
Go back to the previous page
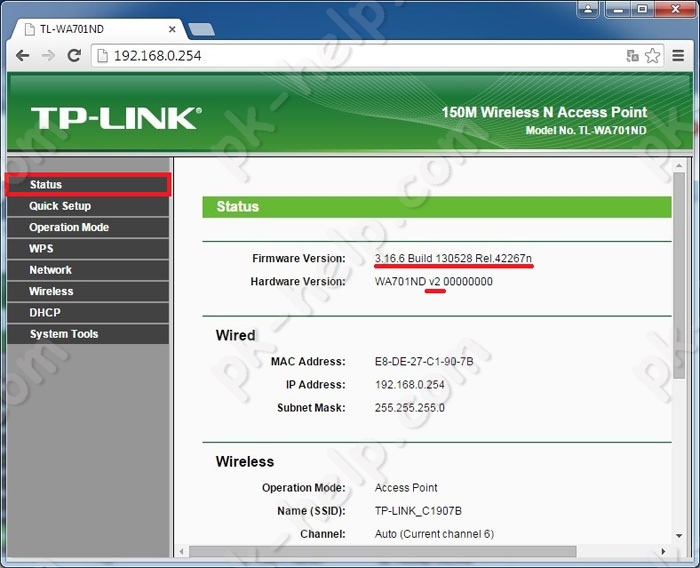[x=23, y=55]
